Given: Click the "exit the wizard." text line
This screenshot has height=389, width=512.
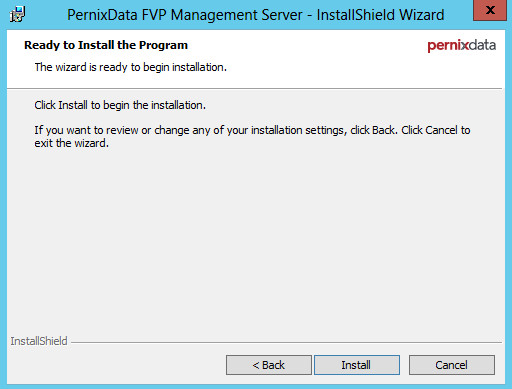Looking at the screenshot, I should (x=72, y=143).
